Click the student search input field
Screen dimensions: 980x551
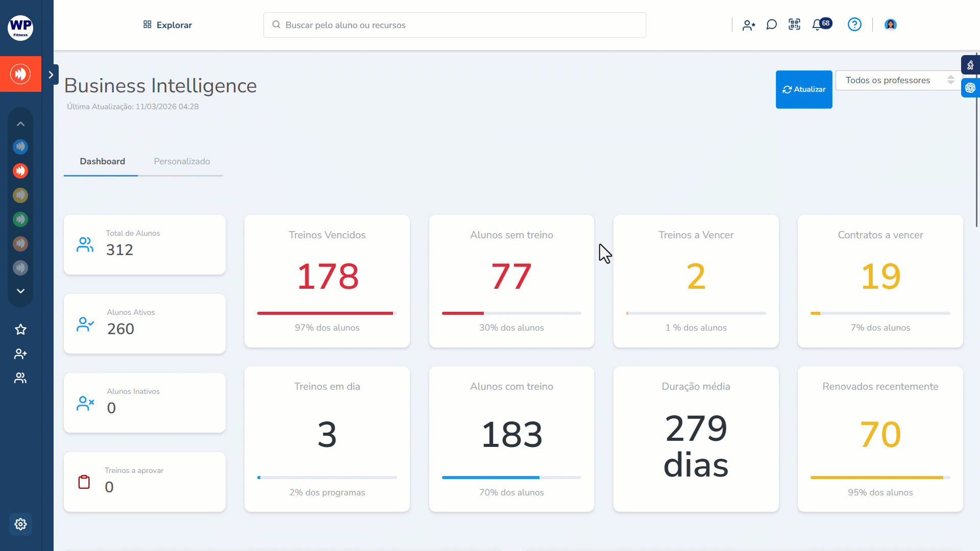[454, 25]
